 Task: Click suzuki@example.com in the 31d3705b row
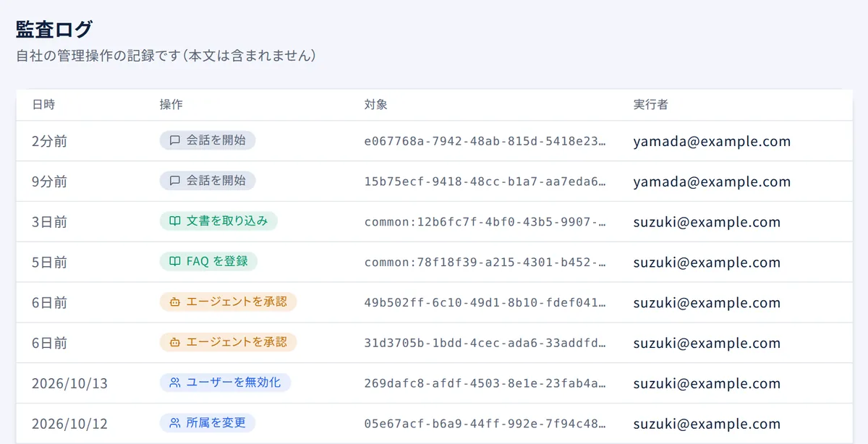(x=707, y=343)
